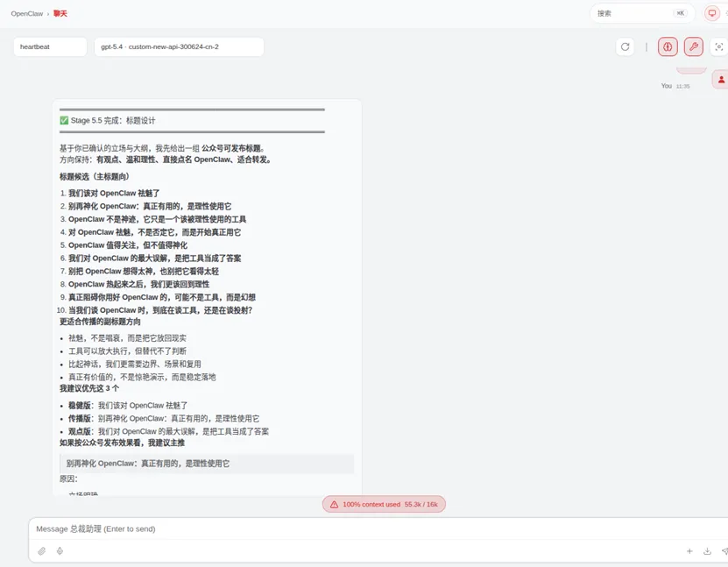Toggle the focus mode icon
The image size is (728, 567).
[x=719, y=47]
